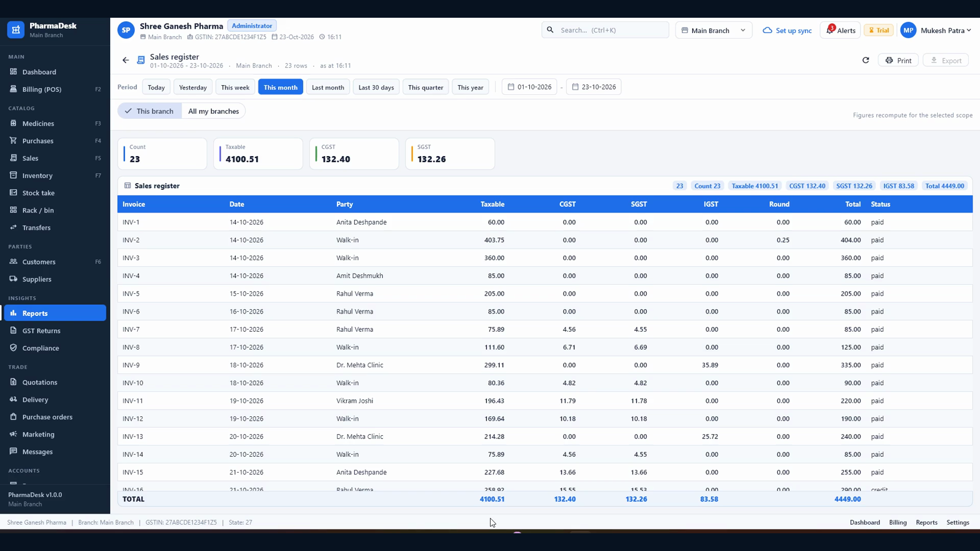Filter period to Last month
The image size is (980, 551).
point(328,87)
